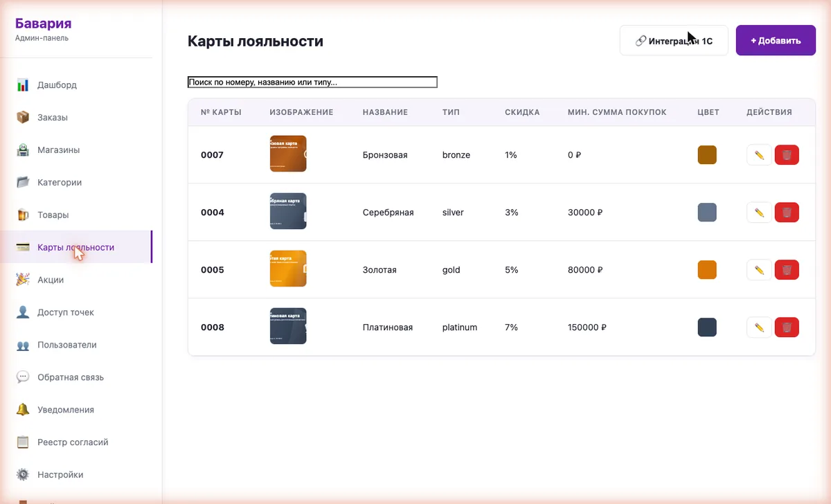
Task: Click the + Добавить button
Action: click(776, 41)
